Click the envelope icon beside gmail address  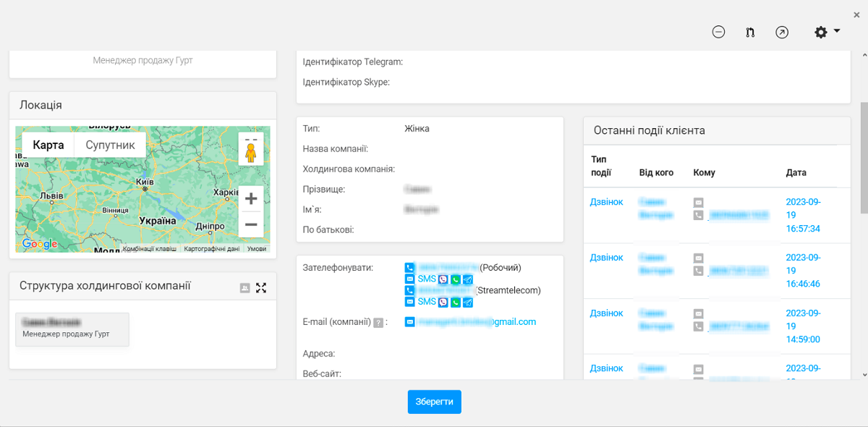coord(410,321)
